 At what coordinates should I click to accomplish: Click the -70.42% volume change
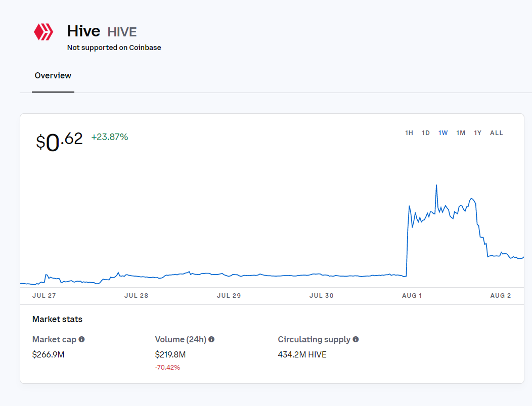point(167,368)
